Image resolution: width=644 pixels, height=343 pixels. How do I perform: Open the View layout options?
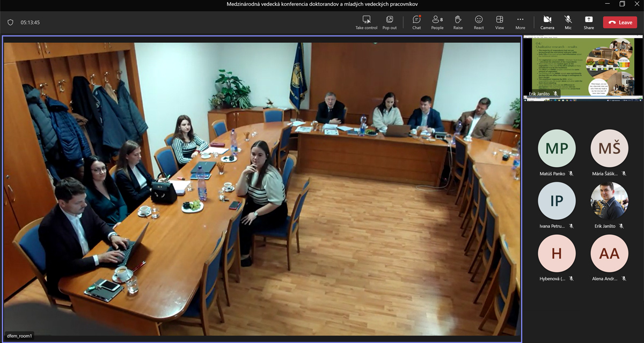click(x=500, y=22)
